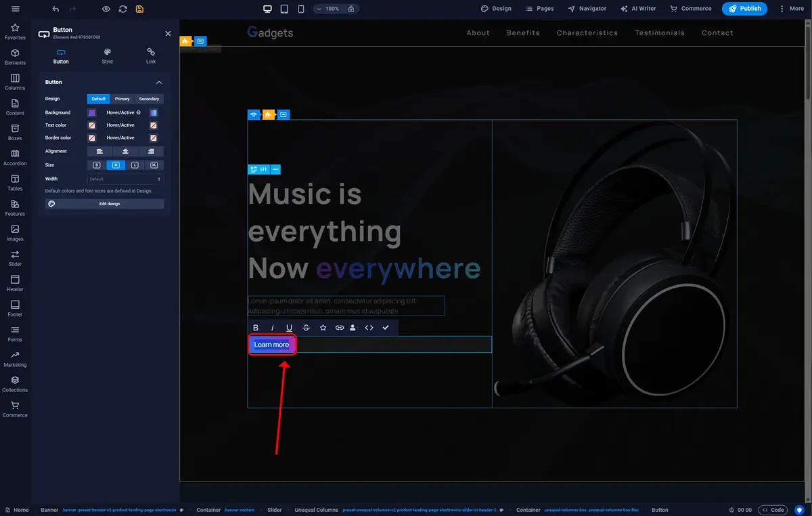Image resolution: width=812 pixels, height=516 pixels.
Task: Insert a link from the inline text toolbar
Action: pyautogui.click(x=340, y=328)
